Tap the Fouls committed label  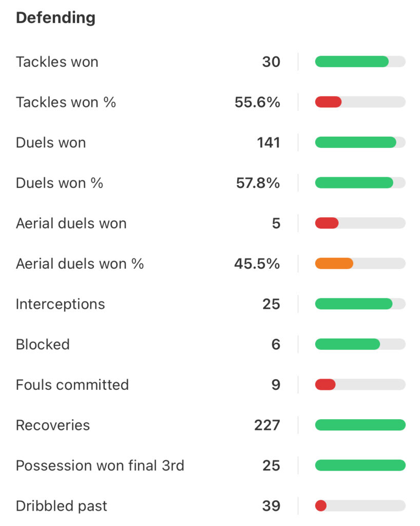[x=72, y=385]
